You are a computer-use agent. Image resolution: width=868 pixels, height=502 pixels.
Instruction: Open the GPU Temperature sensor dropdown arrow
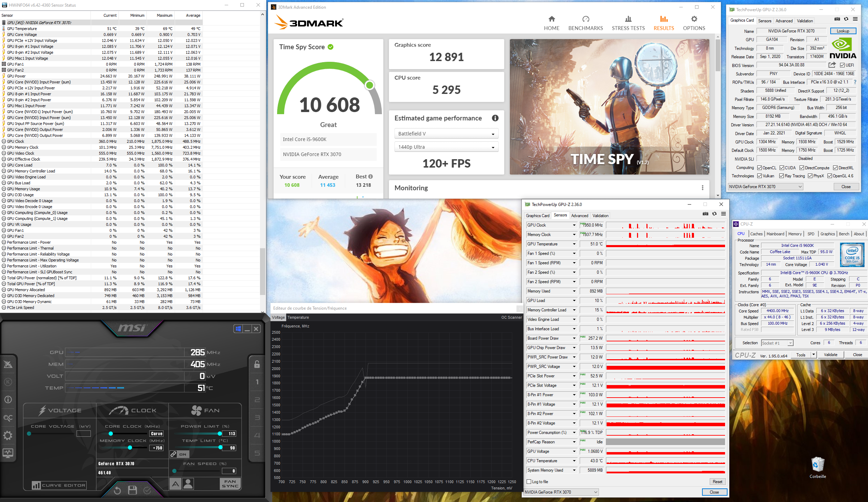574,244
